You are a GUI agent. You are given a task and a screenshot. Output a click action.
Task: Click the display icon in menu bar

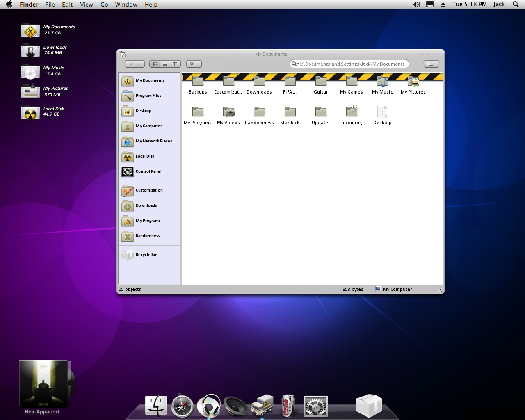click(430, 4)
